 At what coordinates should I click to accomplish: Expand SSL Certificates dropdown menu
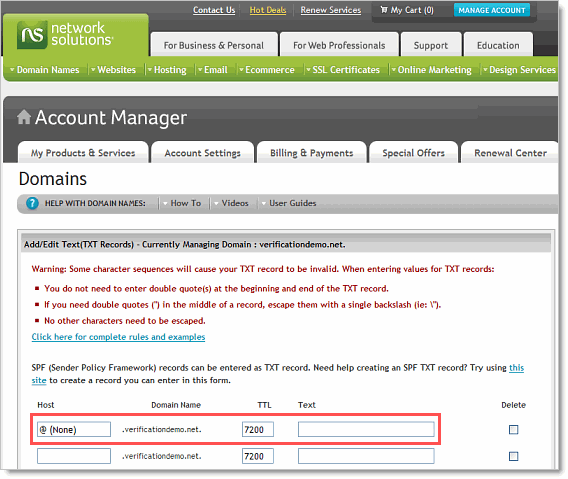point(343,70)
